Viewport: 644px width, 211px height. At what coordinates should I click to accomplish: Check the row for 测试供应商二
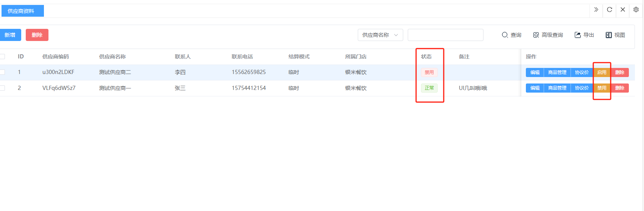click(x=2, y=72)
